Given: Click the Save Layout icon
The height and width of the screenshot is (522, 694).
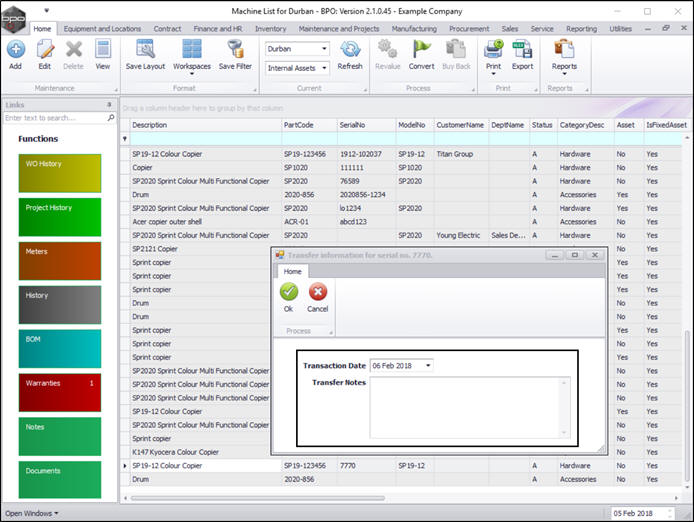Looking at the screenshot, I should pyautogui.click(x=145, y=52).
